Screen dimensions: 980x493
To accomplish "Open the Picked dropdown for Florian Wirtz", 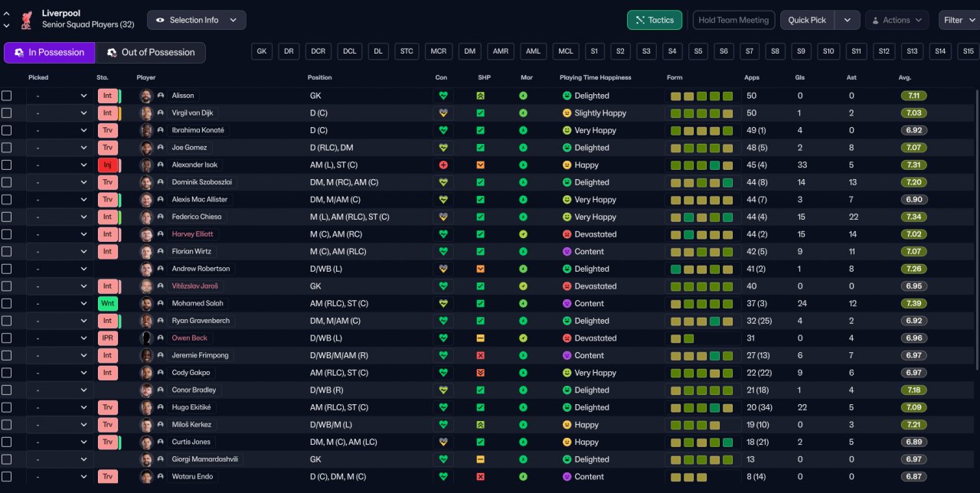I will 60,251.
